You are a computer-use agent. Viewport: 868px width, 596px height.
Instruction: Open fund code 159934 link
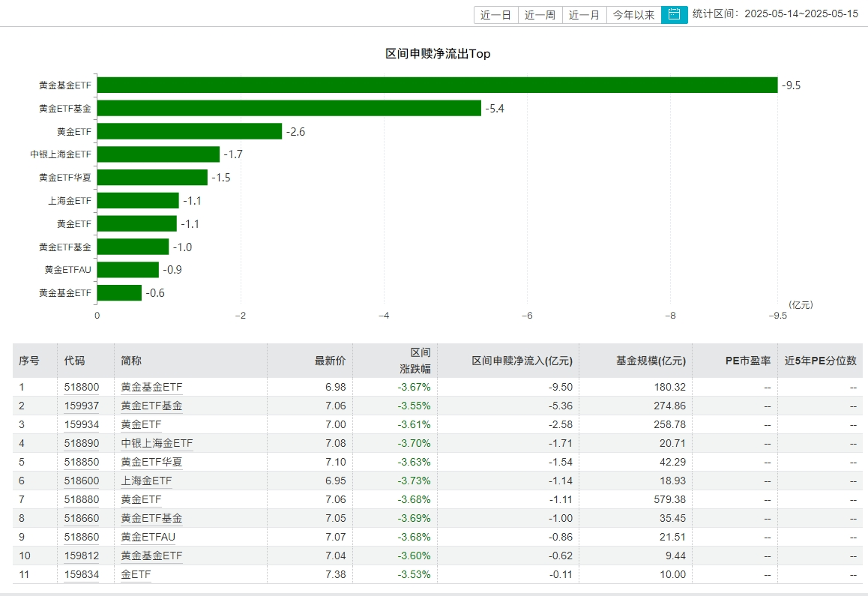[82, 425]
